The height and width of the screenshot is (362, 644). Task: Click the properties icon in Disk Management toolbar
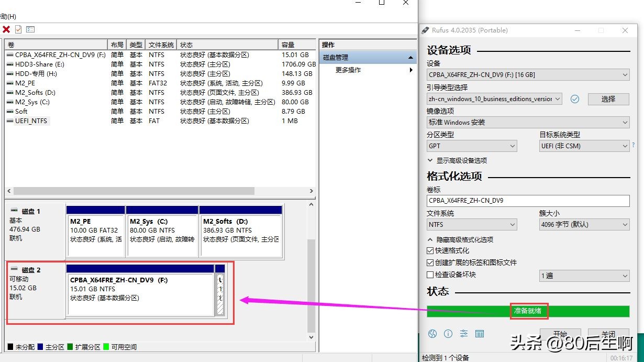click(30, 30)
